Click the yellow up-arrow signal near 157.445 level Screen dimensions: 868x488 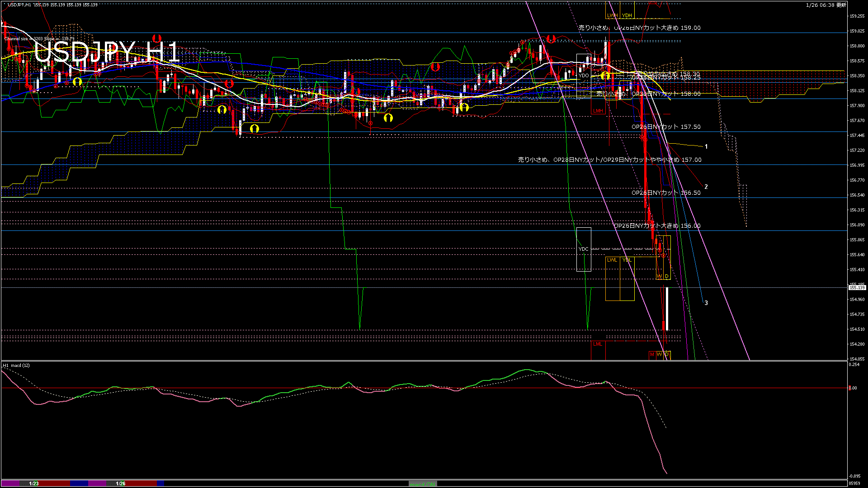[x=254, y=129]
